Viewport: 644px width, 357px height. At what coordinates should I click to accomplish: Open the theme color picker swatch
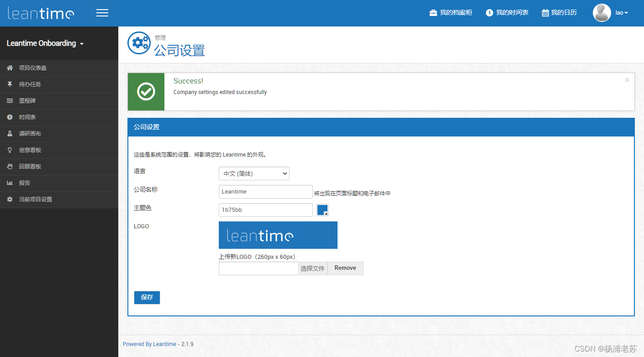pyautogui.click(x=322, y=210)
